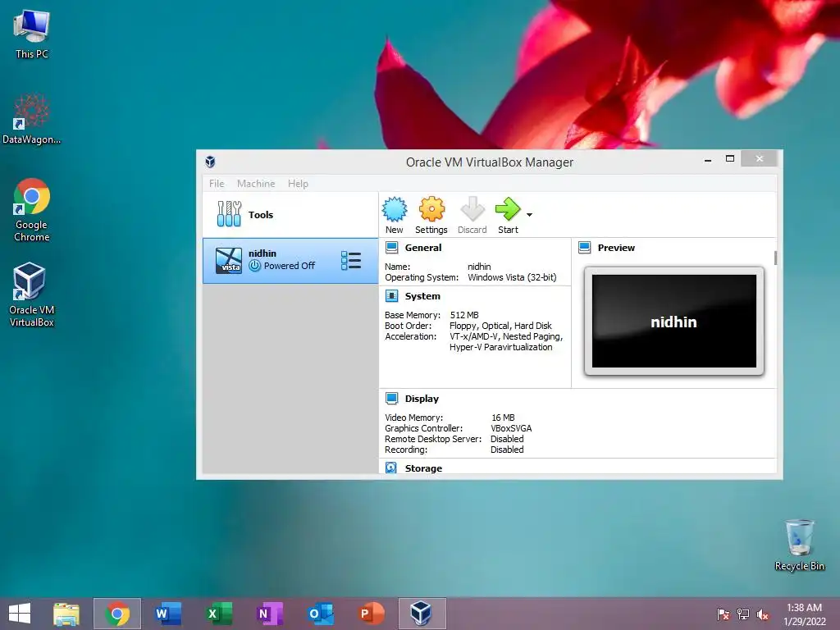Open the Storage settings header link
840x630 pixels.
click(423, 468)
